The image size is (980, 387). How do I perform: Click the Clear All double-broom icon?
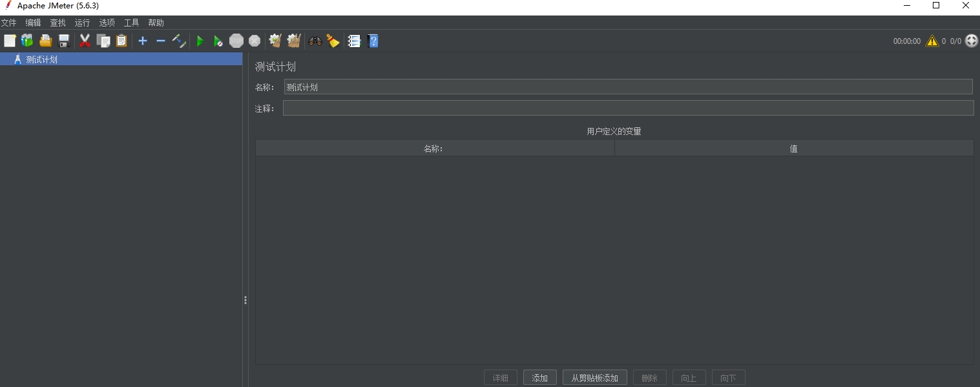coord(294,41)
